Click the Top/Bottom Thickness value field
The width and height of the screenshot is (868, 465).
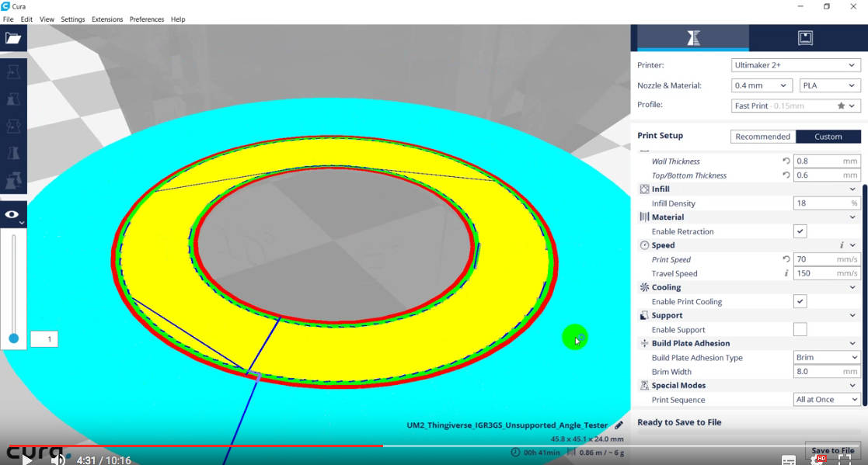pyautogui.click(x=827, y=175)
